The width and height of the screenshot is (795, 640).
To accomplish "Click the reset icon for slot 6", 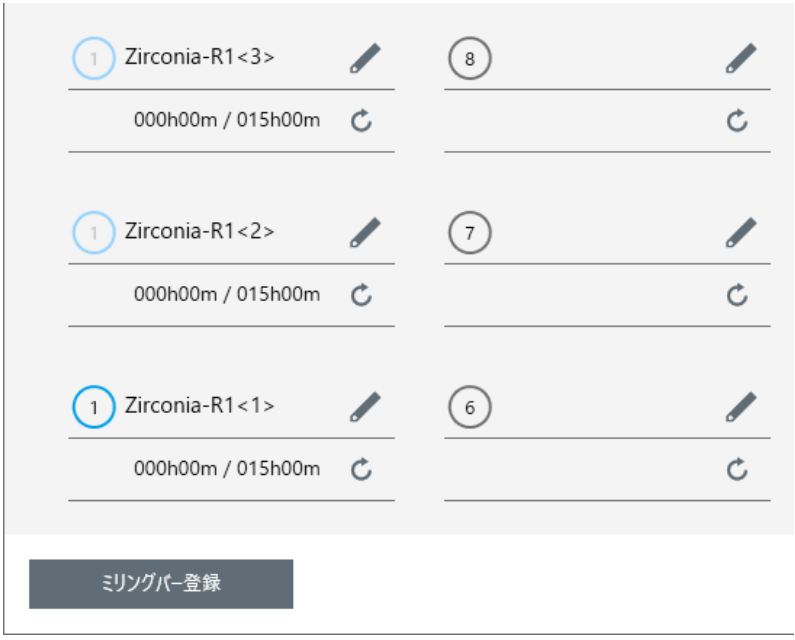I will coord(737,469).
